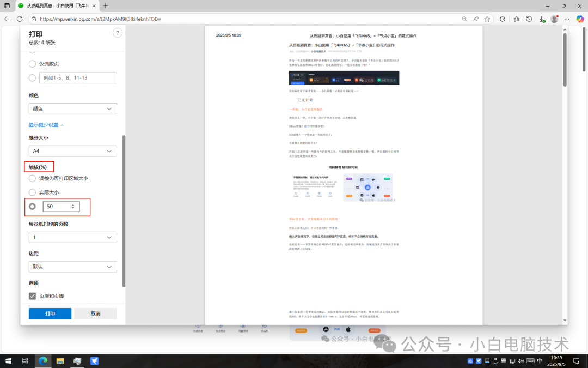
Task: Open the Downloads icon in toolbar
Action: point(542,19)
